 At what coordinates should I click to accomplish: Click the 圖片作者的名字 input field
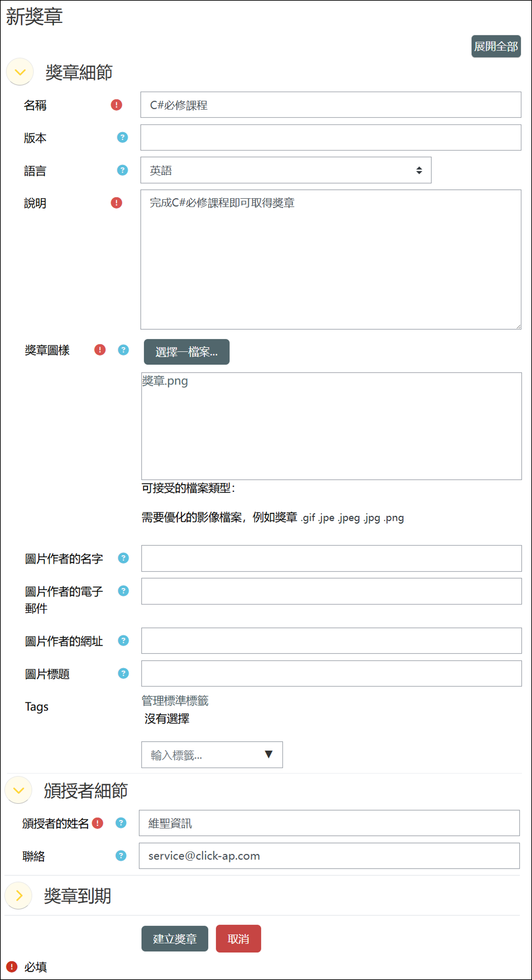pos(331,558)
